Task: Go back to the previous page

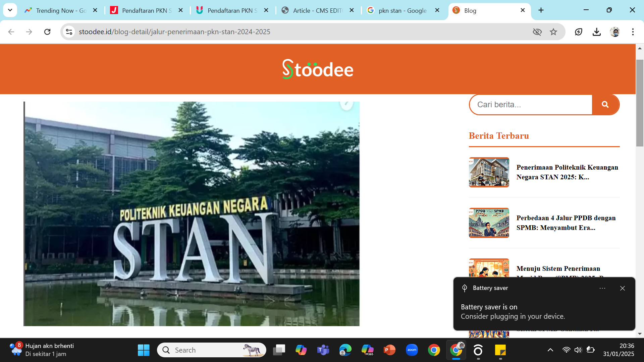Action: tap(11, 32)
